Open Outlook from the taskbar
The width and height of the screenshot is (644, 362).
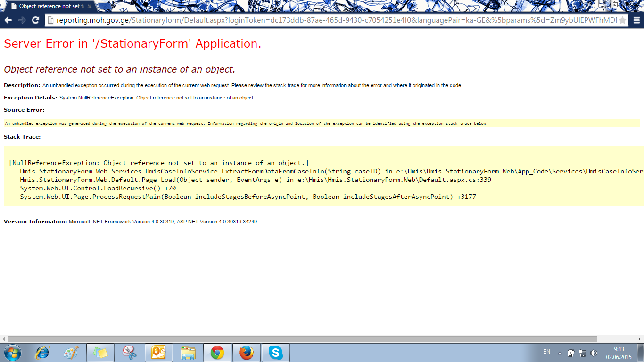tap(159, 353)
